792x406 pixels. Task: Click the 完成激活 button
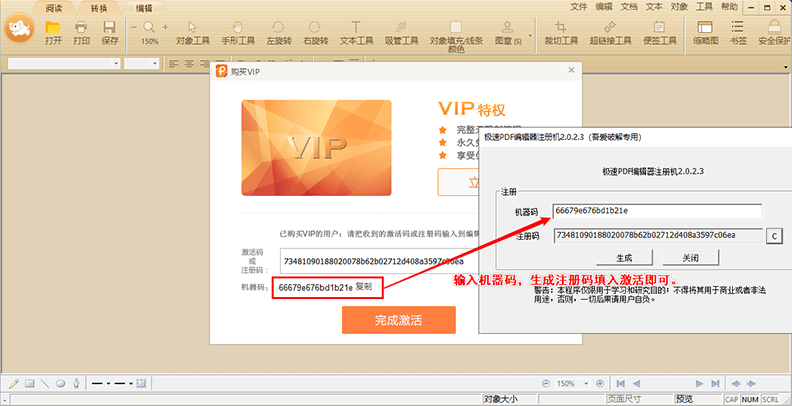pos(399,320)
